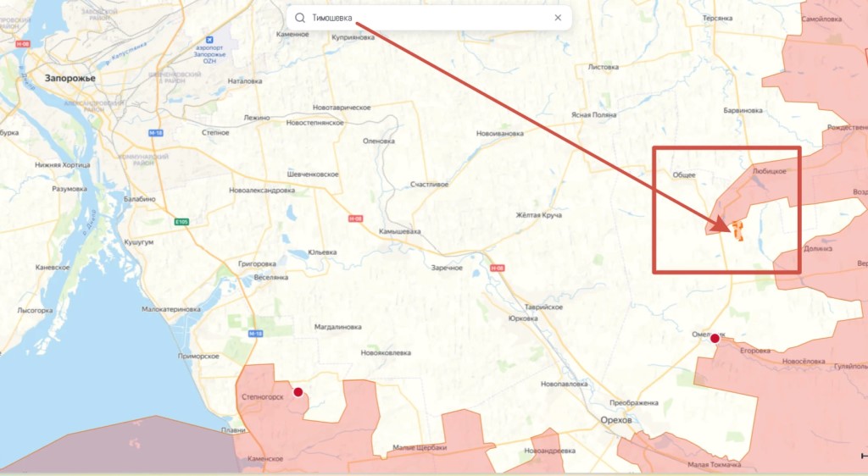The width and height of the screenshot is (868, 476).
Task: Select the Орехов town label
Action: pos(616,420)
